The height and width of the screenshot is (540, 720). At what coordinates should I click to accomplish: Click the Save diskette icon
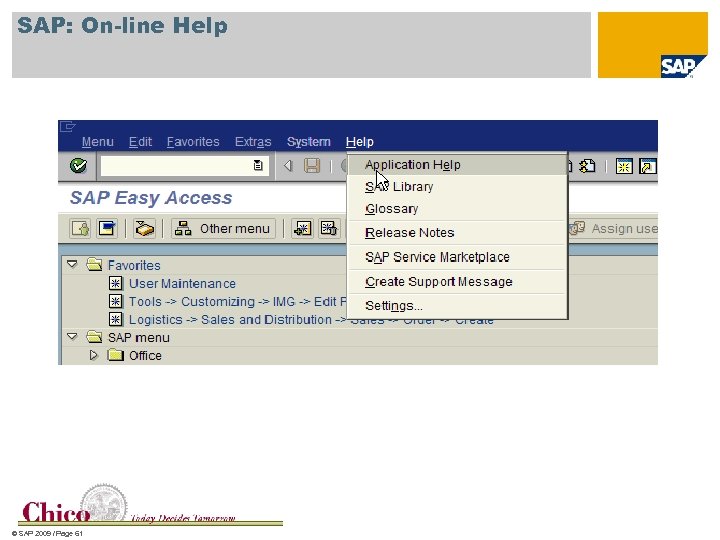[312, 165]
